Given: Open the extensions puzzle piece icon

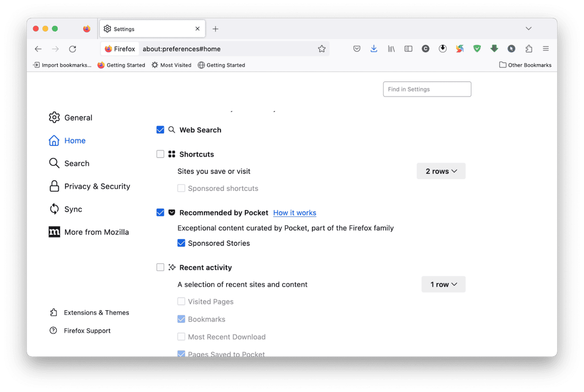Looking at the screenshot, I should (529, 48).
